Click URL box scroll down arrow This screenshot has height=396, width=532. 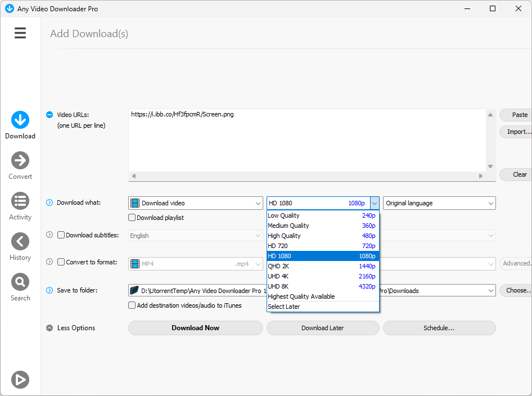tap(490, 166)
